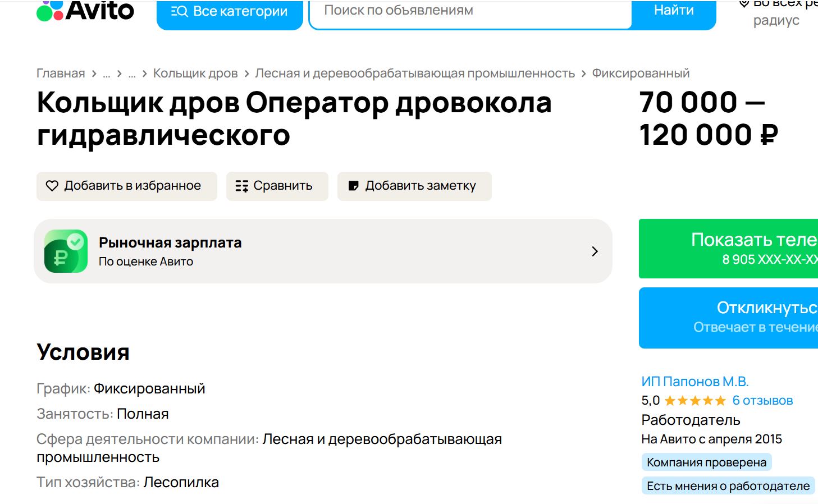Expand the first collapsed breadcrumb ellipsis
Image resolution: width=818 pixels, height=504 pixels.
tap(107, 74)
